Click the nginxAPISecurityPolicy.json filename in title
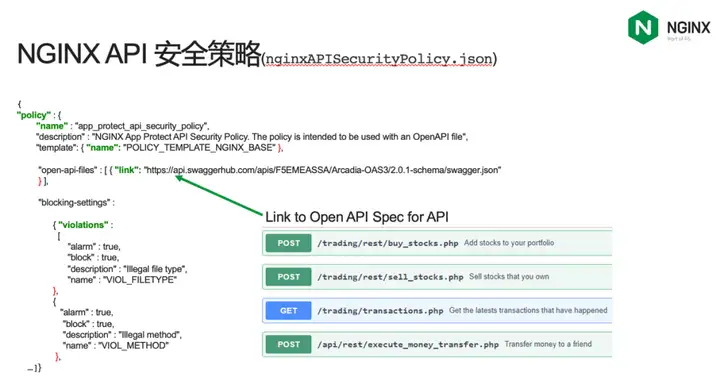The height and width of the screenshot is (377, 720). coord(379,59)
